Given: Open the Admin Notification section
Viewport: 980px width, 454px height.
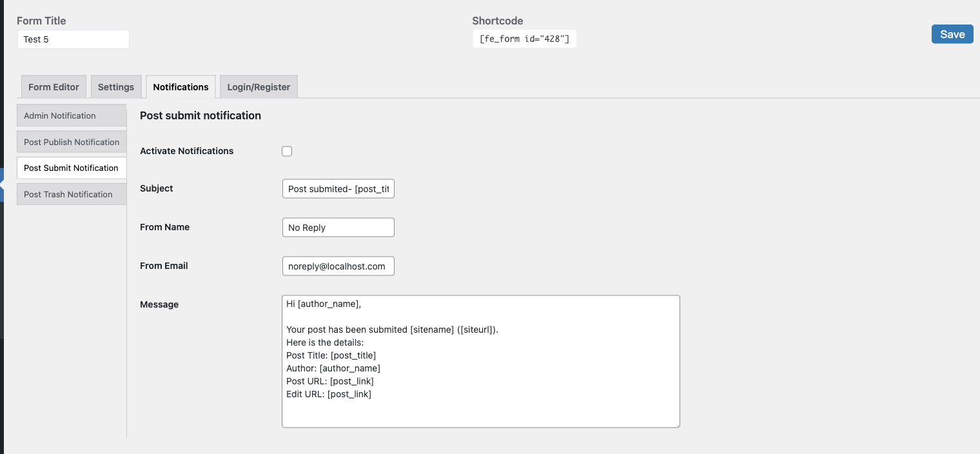Looking at the screenshot, I should pyautogui.click(x=72, y=115).
